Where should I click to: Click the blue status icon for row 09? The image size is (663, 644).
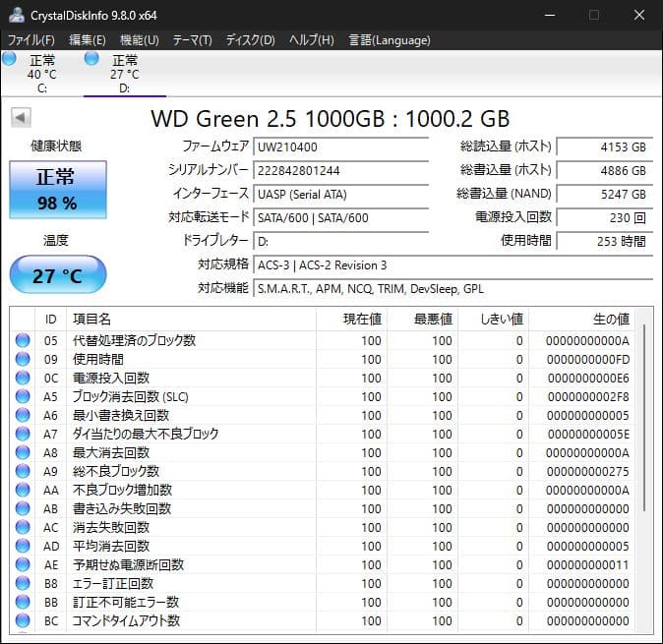tap(23, 359)
